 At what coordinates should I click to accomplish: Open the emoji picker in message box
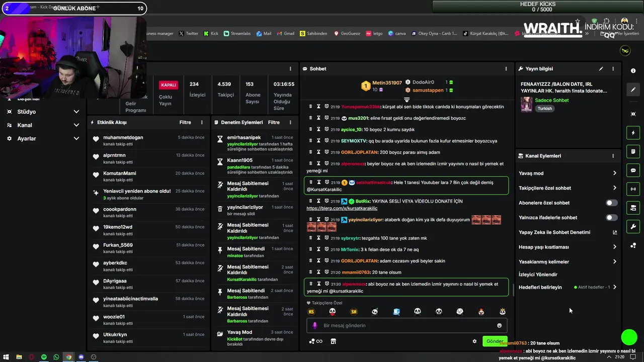(499, 325)
